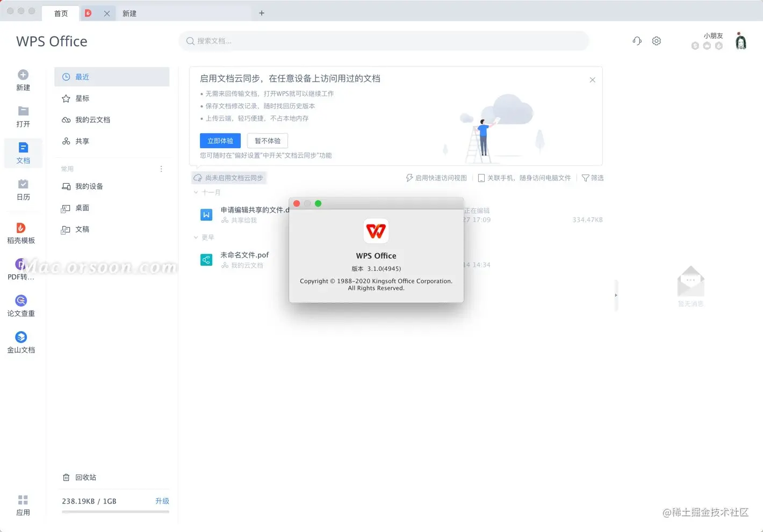Click first membership badge under username
The height and width of the screenshot is (532, 763).
[695, 46]
